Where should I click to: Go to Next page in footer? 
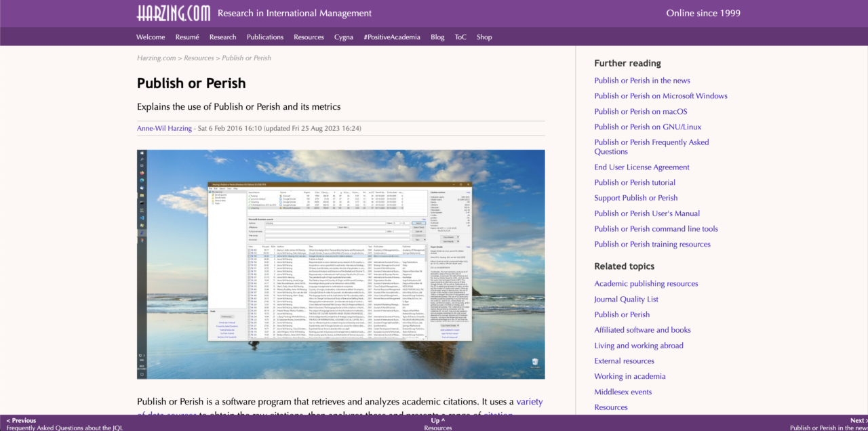point(856,421)
